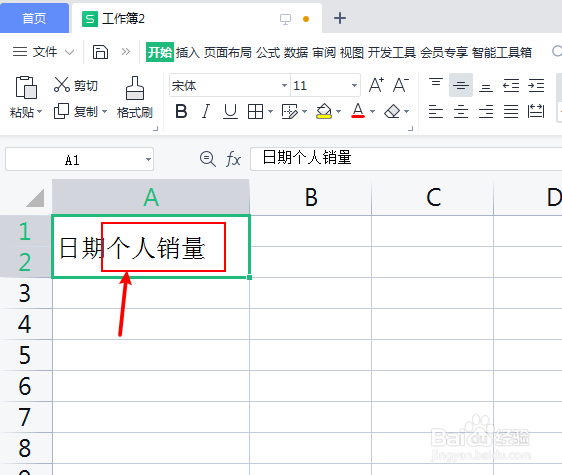This screenshot has width=562, height=475.
Task: Open the font name dropdown 宋体
Action: [x=284, y=85]
